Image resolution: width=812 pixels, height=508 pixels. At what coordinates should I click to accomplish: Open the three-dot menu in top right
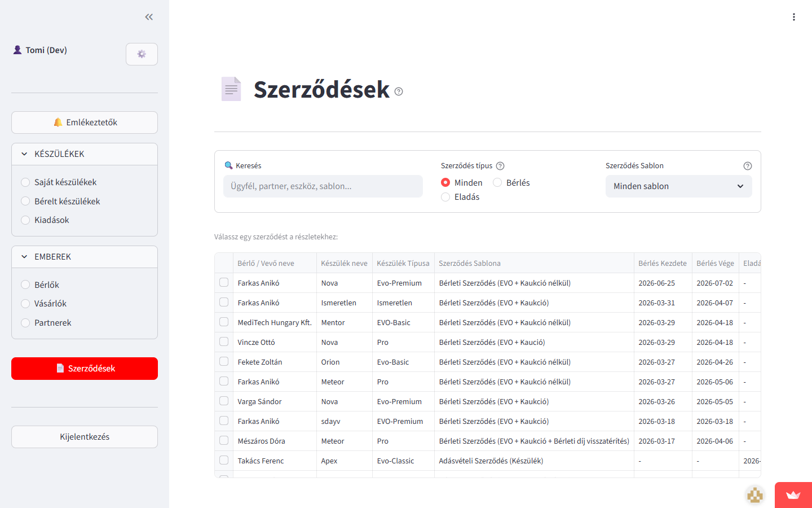pyautogui.click(x=793, y=17)
